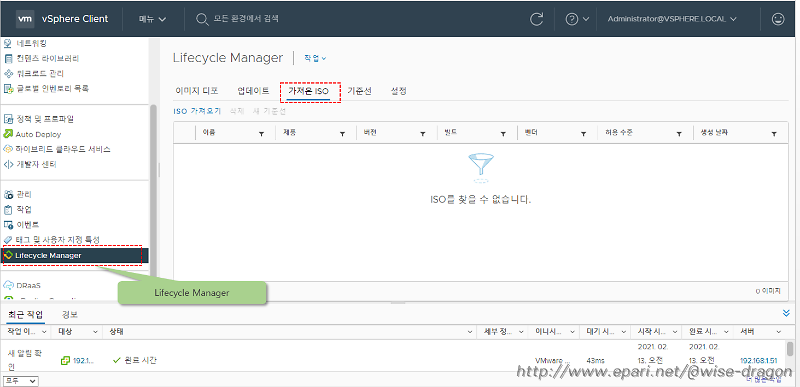Click the 192.168.1.51 server link
800x387 pixels.
tap(759, 360)
